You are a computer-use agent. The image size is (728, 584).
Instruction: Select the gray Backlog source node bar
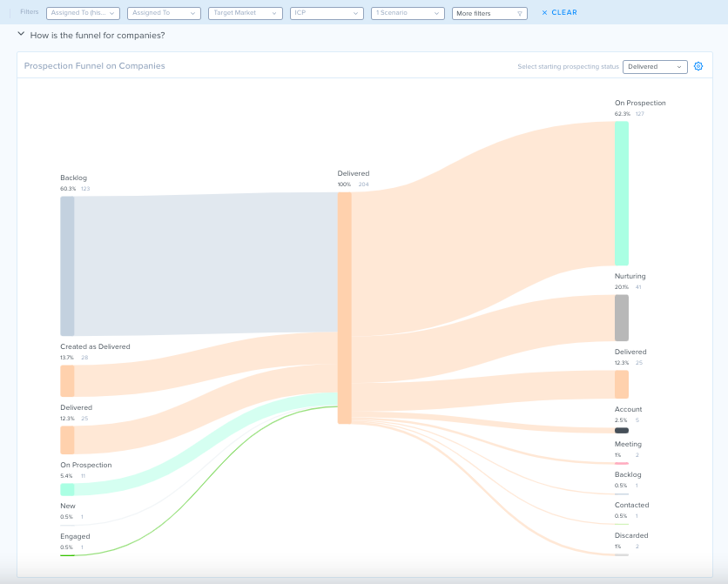[x=67, y=265]
